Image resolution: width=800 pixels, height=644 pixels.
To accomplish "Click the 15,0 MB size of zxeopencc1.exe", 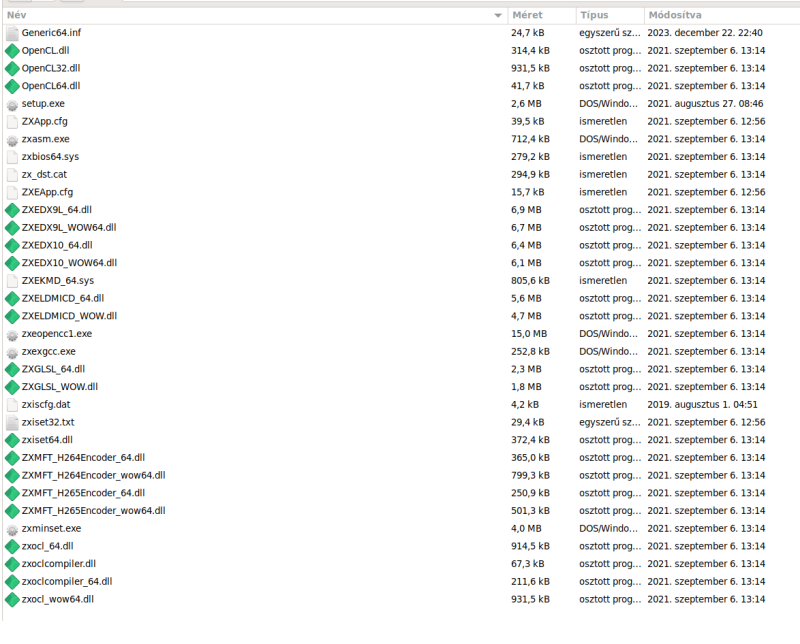I will pos(529,334).
